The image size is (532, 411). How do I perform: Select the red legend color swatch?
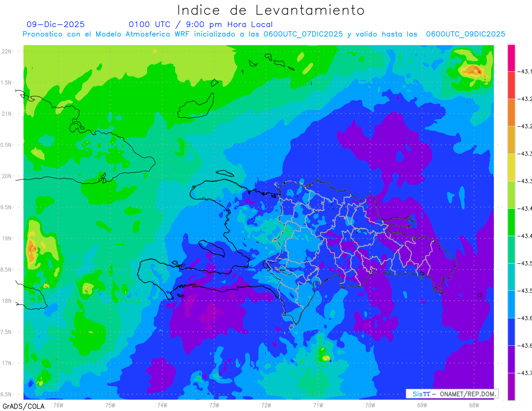pyautogui.click(x=511, y=85)
